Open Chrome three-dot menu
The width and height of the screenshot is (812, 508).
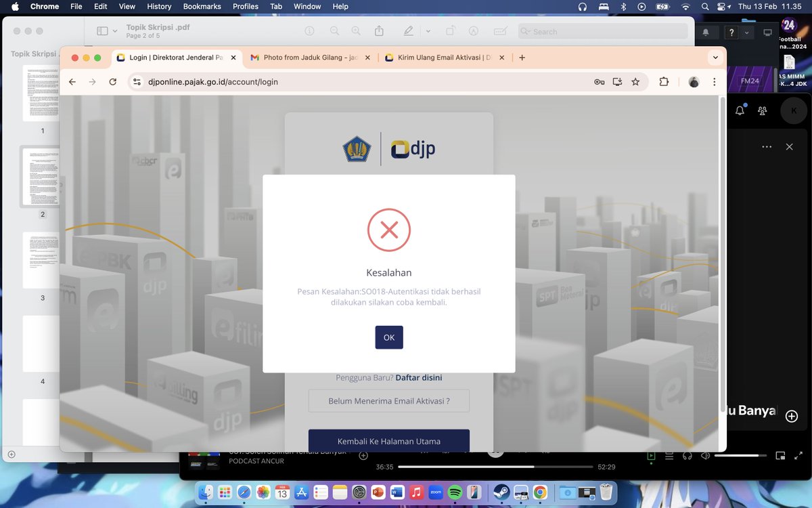[715, 82]
